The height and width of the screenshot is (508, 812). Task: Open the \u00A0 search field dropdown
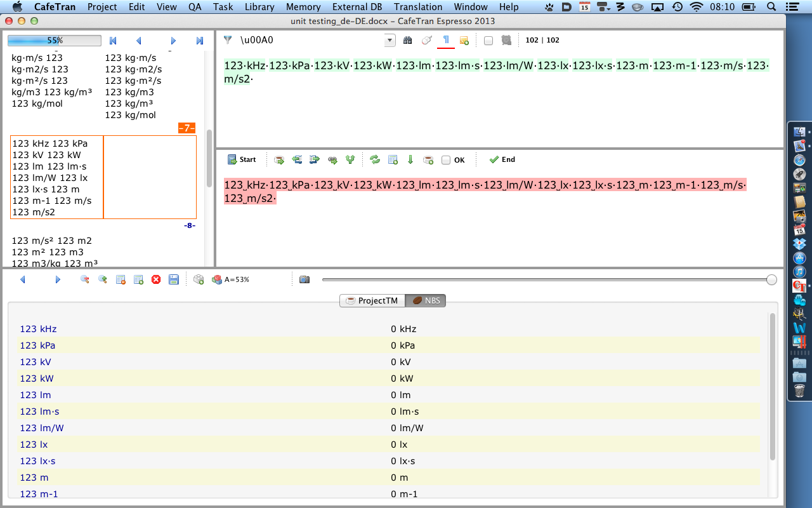(390, 41)
